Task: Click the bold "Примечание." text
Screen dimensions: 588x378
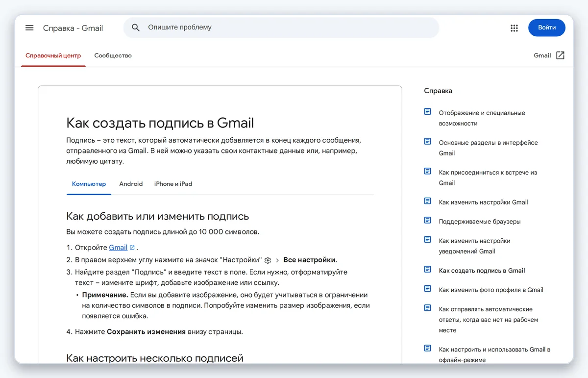Action: coord(105,295)
